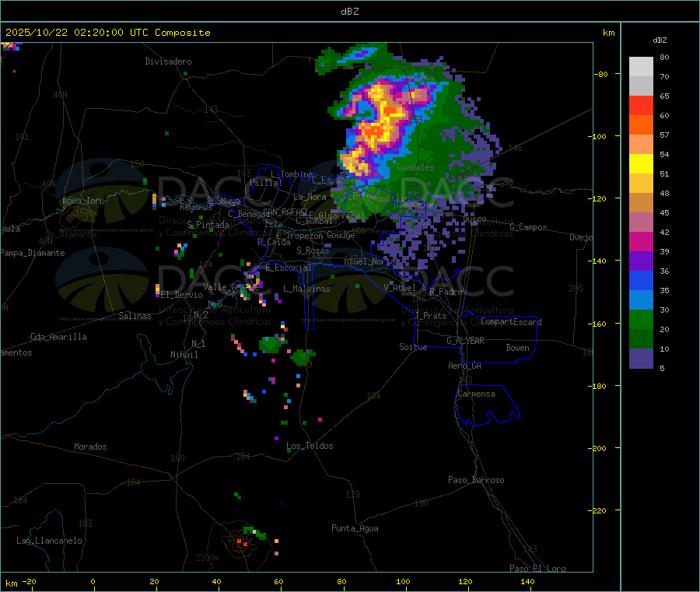700x592 pixels.
Task: Select the yellow 51-54 dBZ legend swatch
Action: (641, 164)
